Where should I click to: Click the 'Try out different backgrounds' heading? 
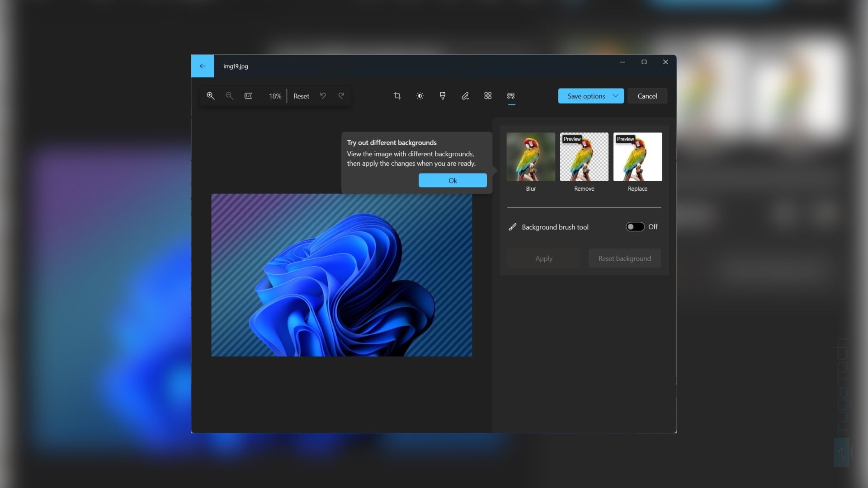point(392,142)
